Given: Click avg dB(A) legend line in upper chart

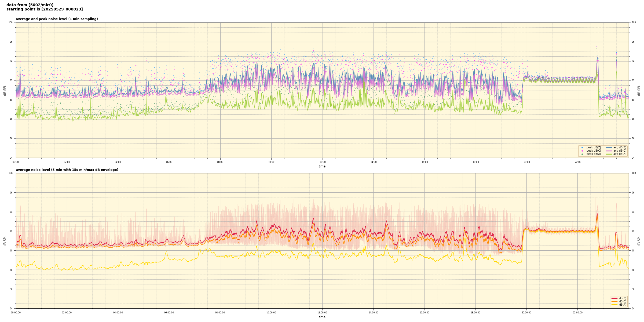Looking at the screenshot, I should (x=609, y=154).
